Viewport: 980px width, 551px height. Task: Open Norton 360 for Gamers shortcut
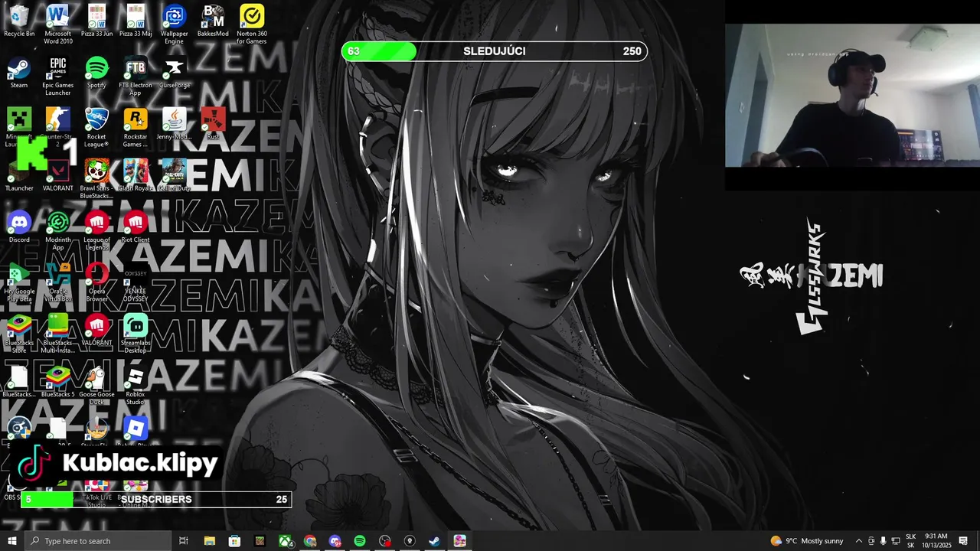click(x=252, y=24)
